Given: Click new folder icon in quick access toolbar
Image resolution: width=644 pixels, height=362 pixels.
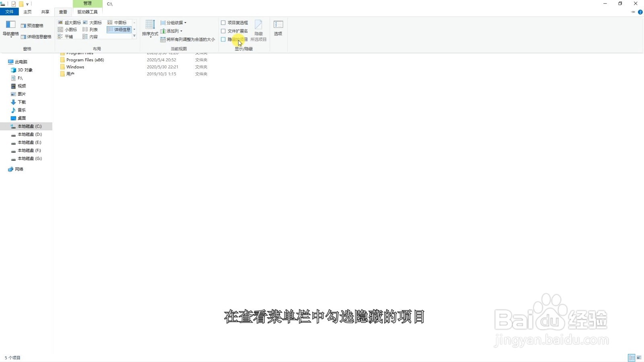Looking at the screenshot, I should [x=21, y=4].
